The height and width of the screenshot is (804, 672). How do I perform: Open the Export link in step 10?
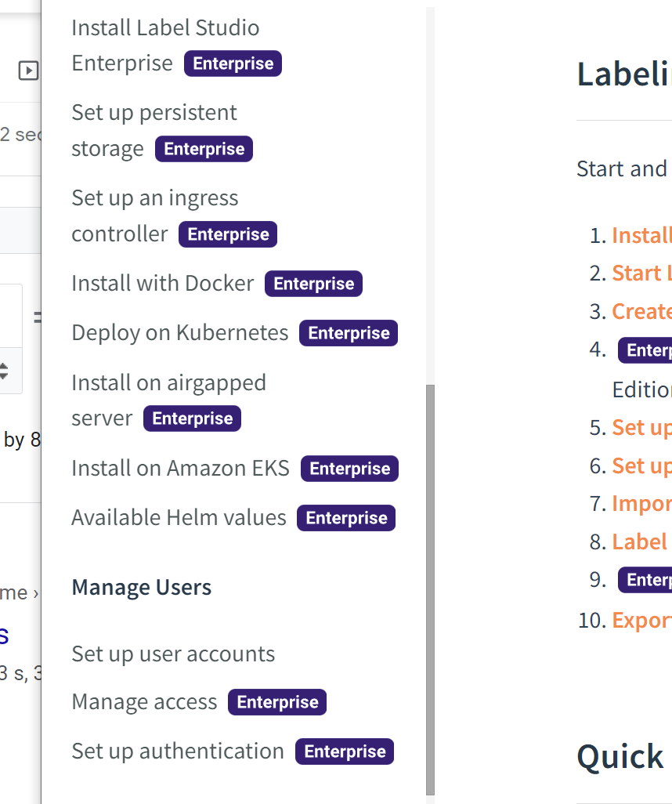coord(641,621)
